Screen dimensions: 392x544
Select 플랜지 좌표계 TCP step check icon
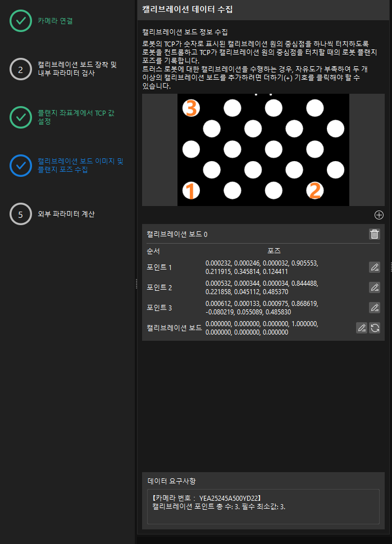click(x=21, y=117)
